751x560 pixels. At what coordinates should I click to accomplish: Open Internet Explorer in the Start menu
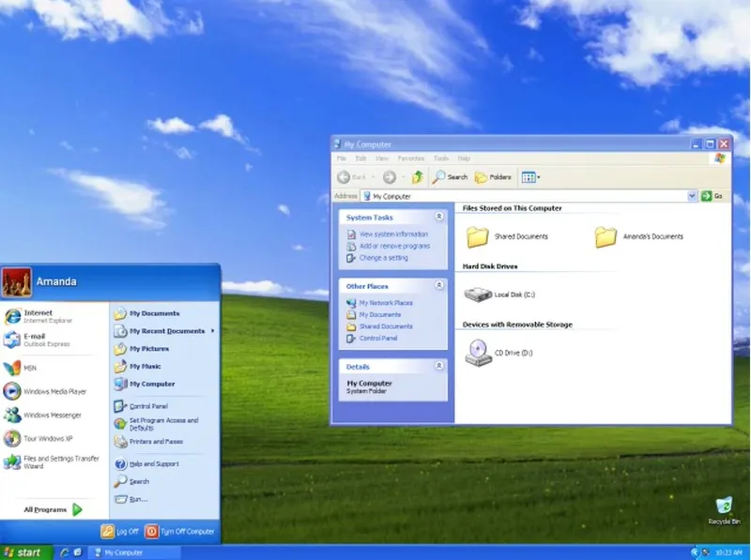[x=38, y=316]
